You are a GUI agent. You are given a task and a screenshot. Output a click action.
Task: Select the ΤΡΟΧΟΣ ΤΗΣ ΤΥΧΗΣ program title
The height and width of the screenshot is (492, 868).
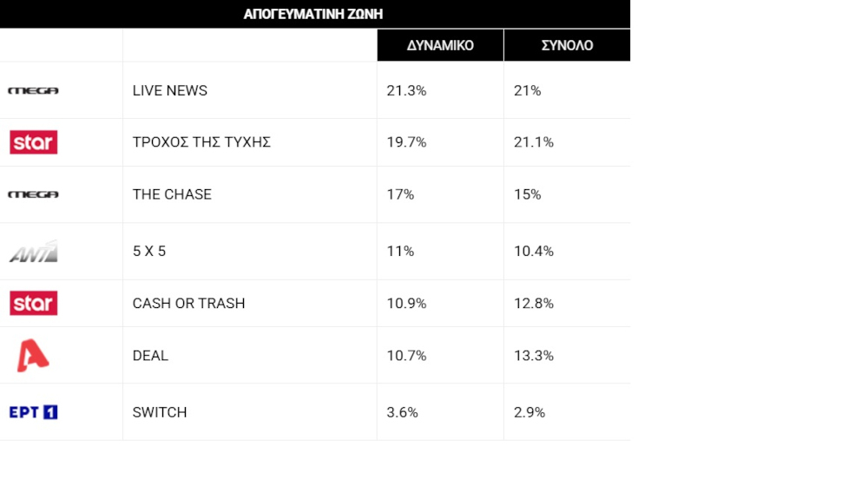(x=201, y=142)
